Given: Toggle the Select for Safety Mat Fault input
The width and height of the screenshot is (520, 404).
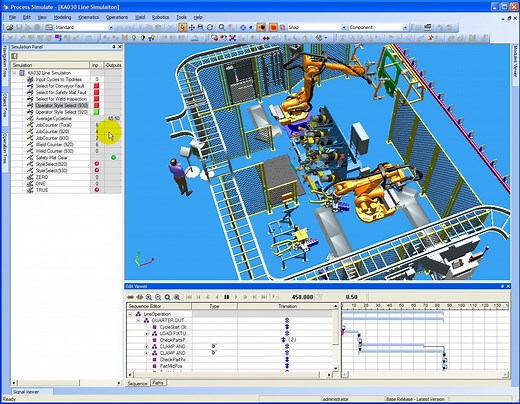Looking at the screenshot, I should pyautogui.click(x=97, y=92).
